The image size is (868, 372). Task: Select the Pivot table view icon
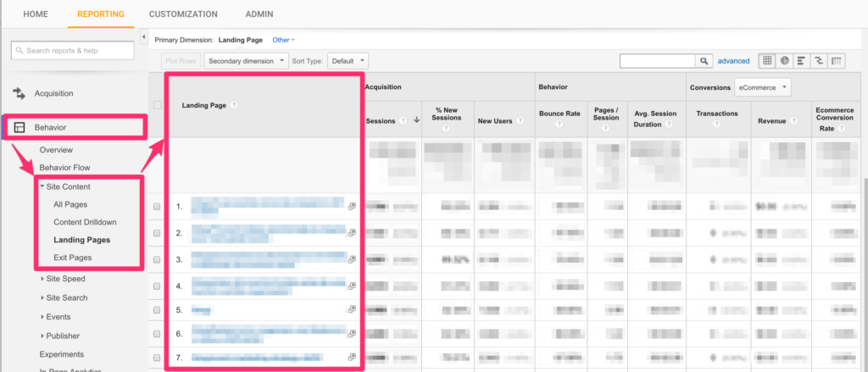coord(837,61)
